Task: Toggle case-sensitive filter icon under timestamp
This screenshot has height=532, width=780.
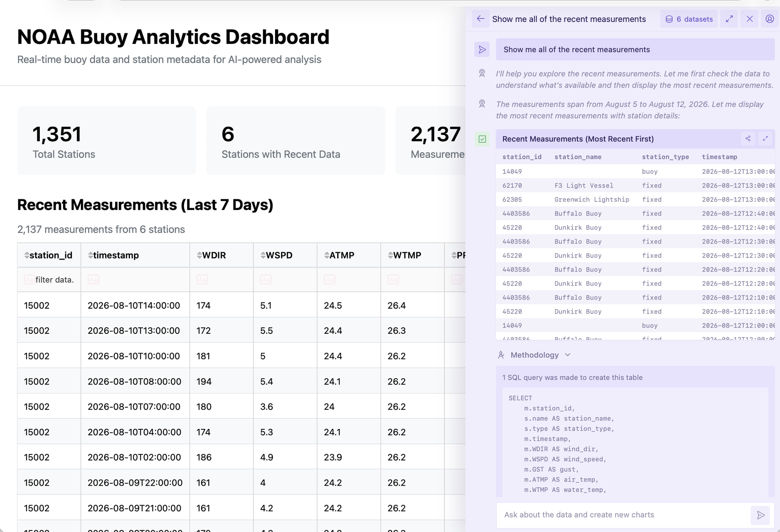Action: pos(93,279)
